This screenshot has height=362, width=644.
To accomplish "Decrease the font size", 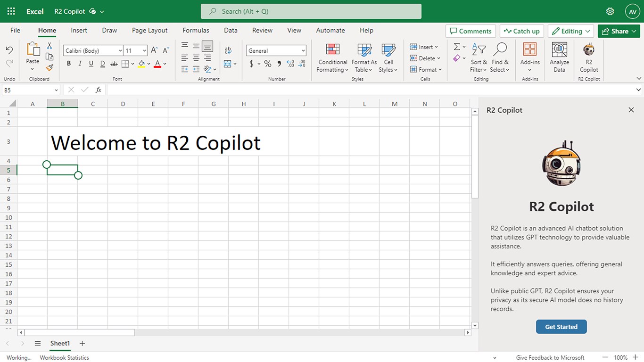I will (166, 50).
